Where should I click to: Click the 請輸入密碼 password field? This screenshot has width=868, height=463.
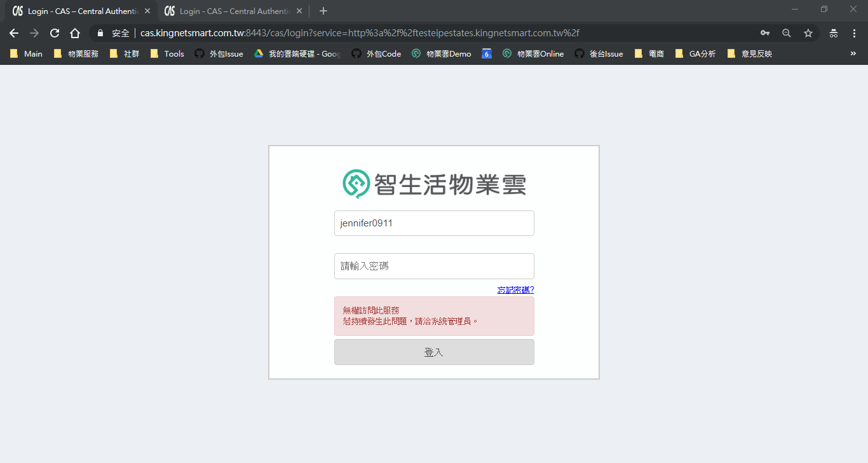434,266
